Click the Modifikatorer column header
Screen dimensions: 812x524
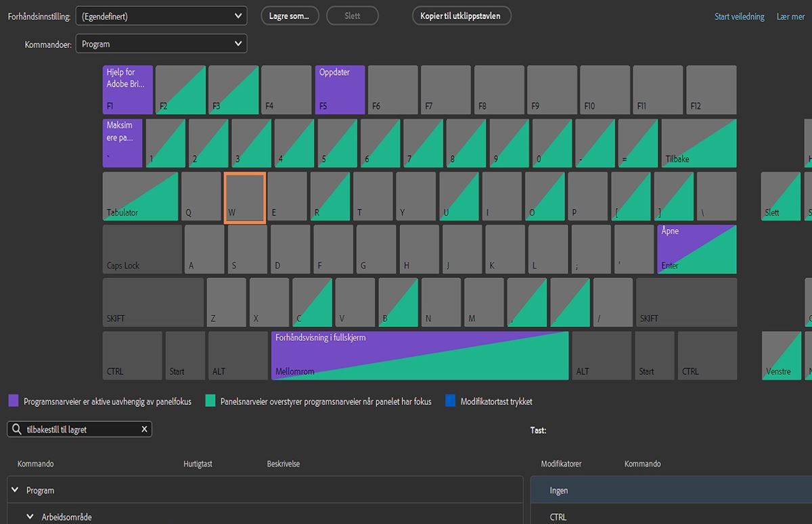[x=561, y=464]
